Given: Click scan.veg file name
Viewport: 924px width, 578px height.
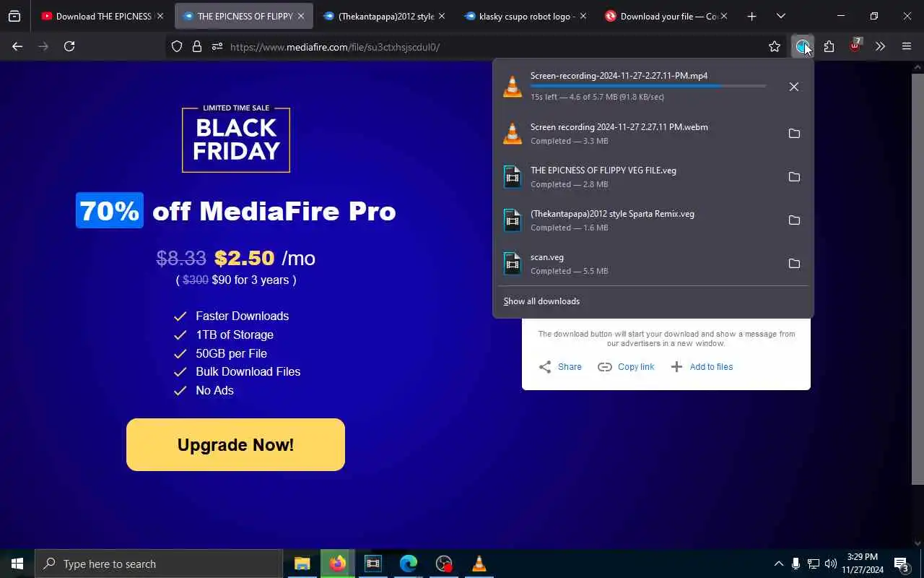Looking at the screenshot, I should [x=547, y=257].
